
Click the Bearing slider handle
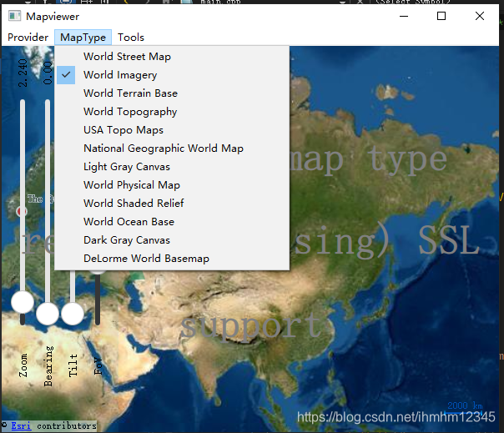(48, 314)
